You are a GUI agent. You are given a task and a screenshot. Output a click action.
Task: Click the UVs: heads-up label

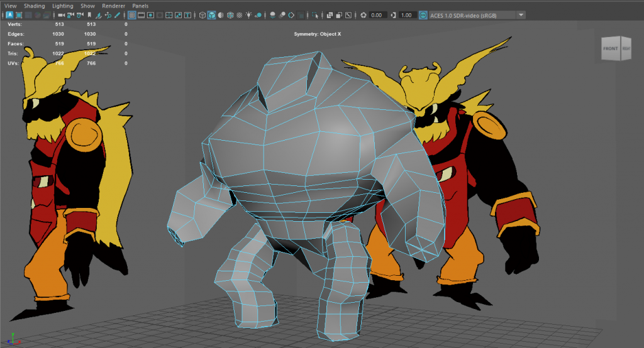click(13, 63)
